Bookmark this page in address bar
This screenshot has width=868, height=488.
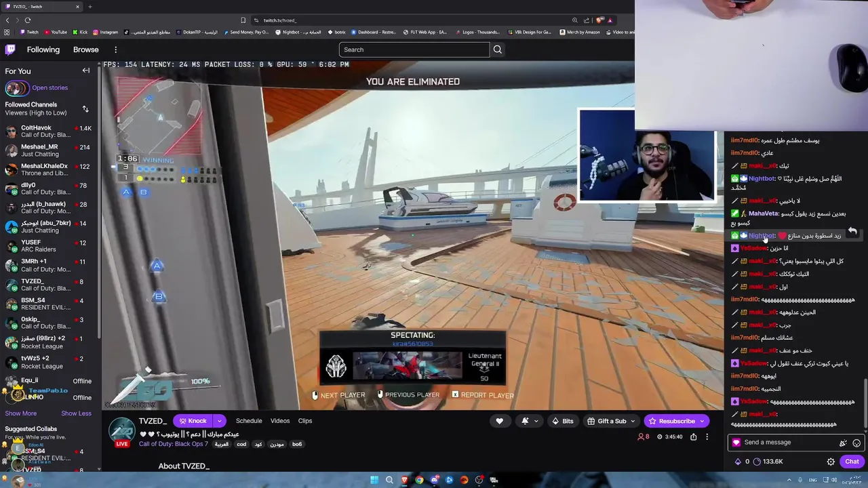pos(243,20)
